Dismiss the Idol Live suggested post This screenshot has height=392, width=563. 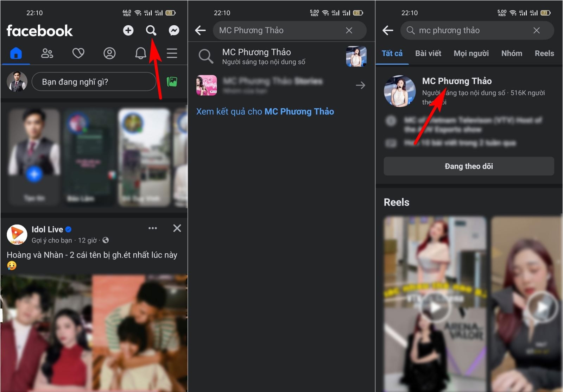[177, 228]
